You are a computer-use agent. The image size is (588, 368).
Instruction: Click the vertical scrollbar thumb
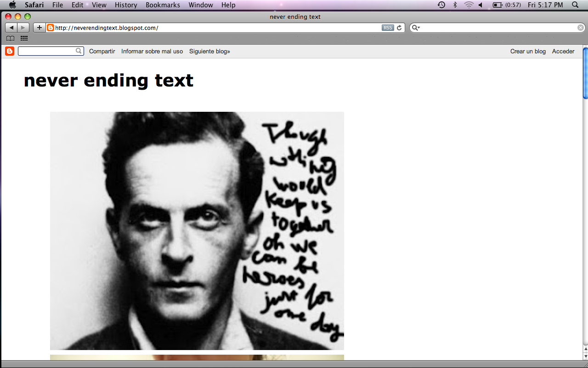585,74
